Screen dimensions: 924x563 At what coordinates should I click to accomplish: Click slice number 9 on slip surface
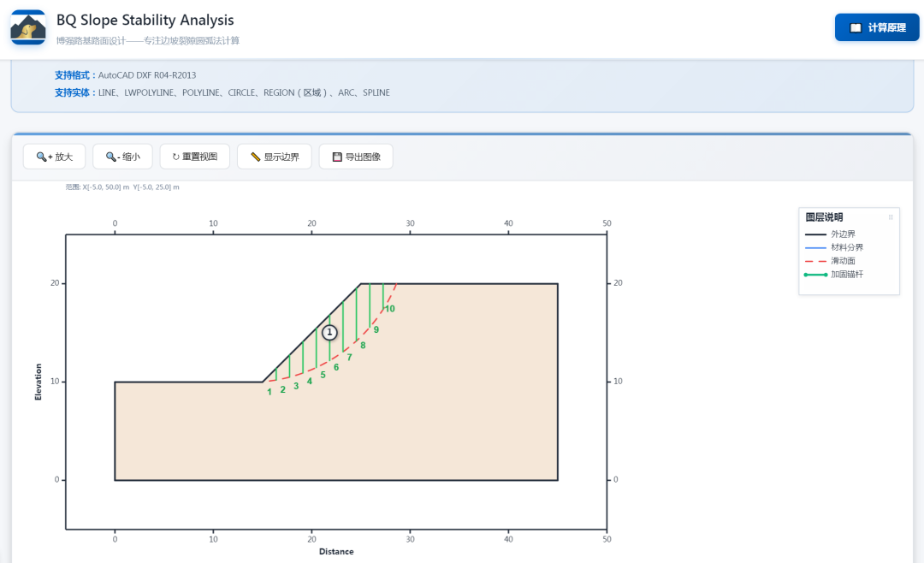376,330
